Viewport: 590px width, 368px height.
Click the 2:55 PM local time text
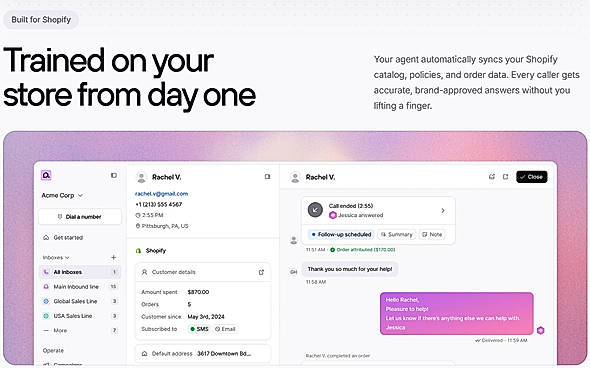152,215
